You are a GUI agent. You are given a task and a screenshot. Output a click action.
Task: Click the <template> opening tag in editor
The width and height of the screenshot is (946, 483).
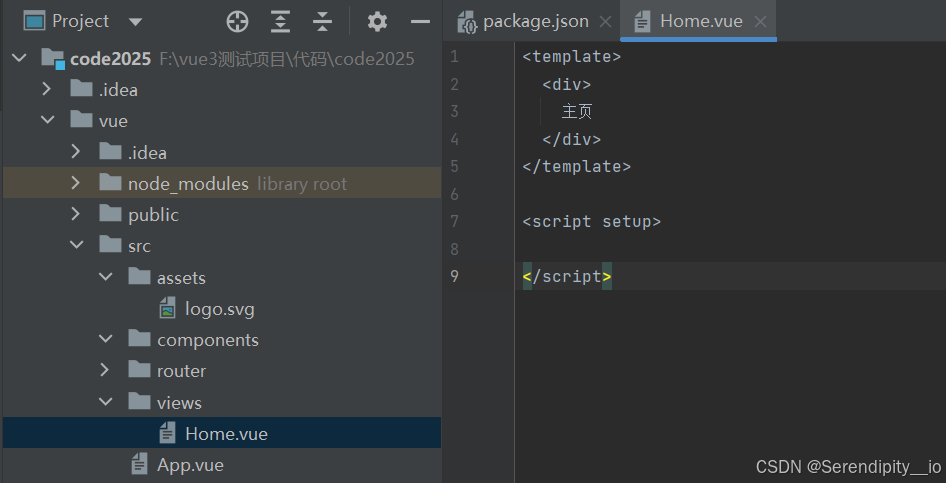[x=571, y=57]
